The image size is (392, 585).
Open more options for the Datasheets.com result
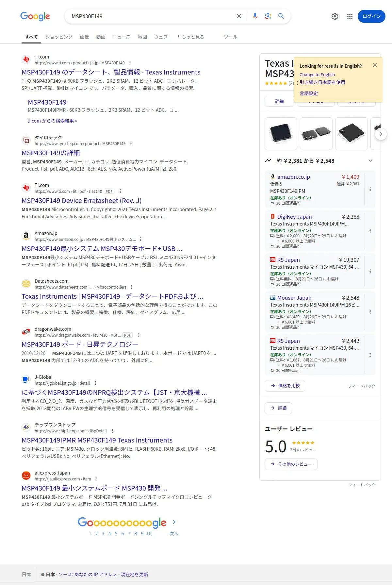point(131,287)
